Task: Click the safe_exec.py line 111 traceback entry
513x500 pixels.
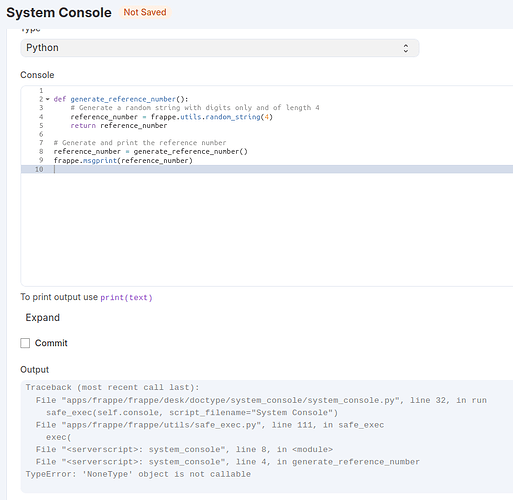Action: click(x=210, y=425)
